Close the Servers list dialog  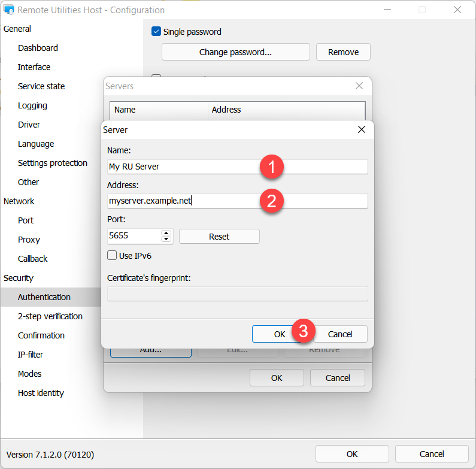point(359,86)
